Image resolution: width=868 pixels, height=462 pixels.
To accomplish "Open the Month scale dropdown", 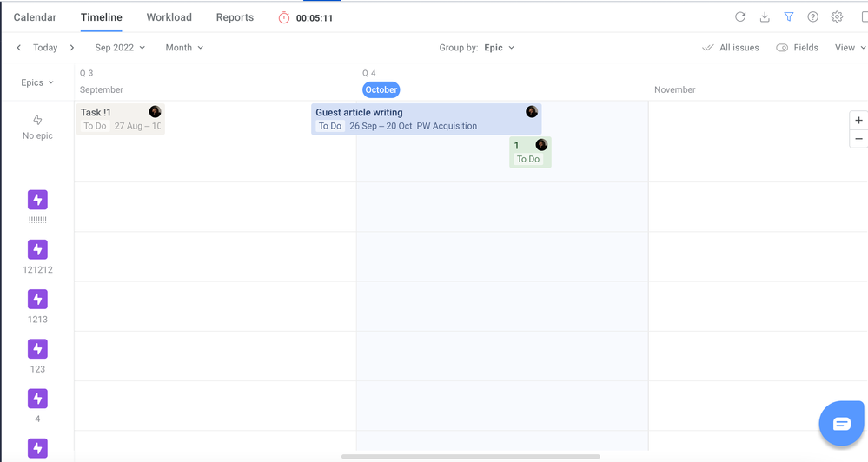I will tap(184, 48).
